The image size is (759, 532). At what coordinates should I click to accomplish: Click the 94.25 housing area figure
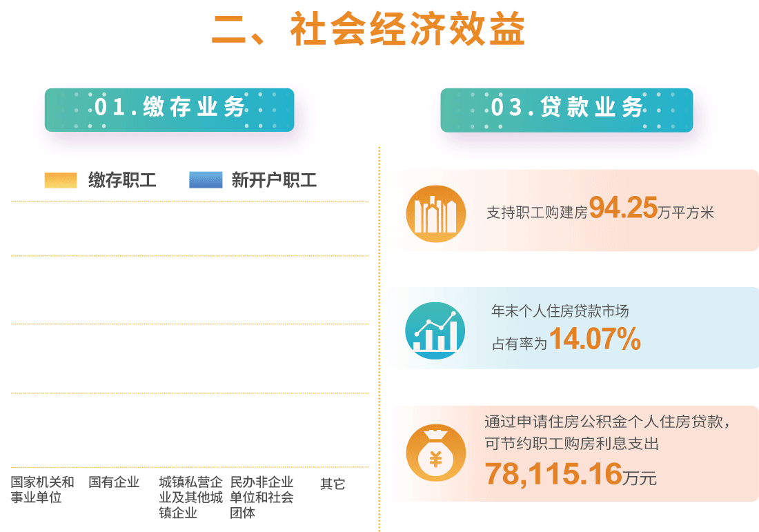(x=623, y=208)
